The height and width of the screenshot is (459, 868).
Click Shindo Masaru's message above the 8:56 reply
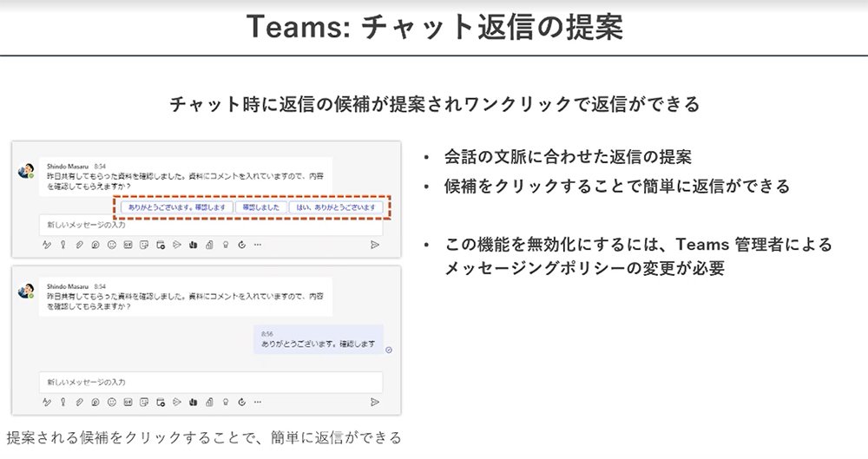pos(186,297)
